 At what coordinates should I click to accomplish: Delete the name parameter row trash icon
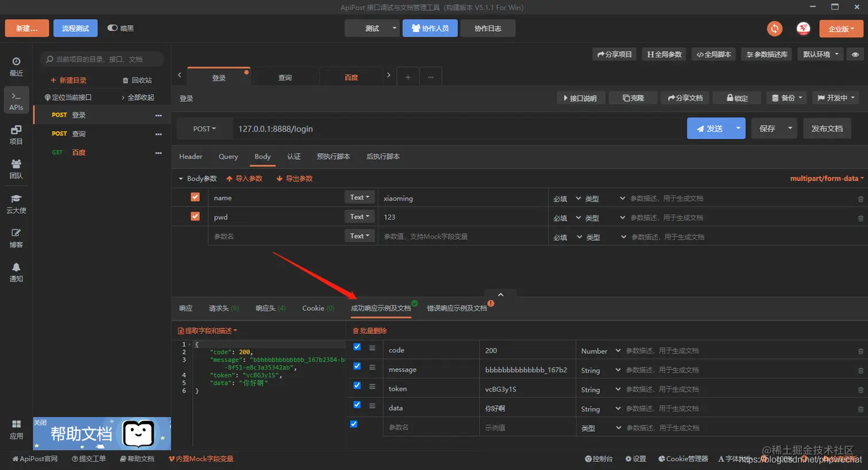point(860,199)
